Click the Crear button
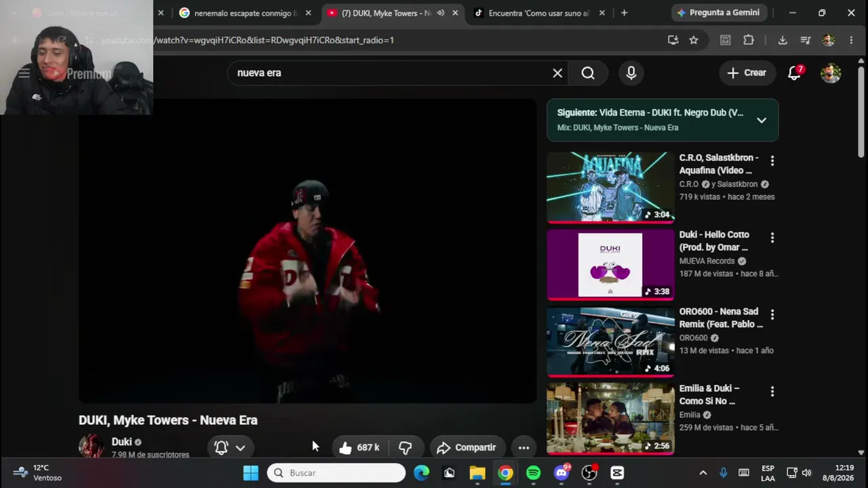The height and width of the screenshot is (488, 868). 747,73
